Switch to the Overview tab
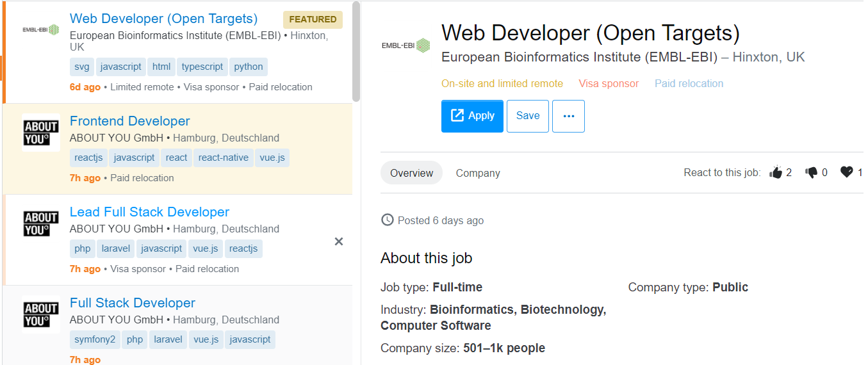The width and height of the screenshot is (868, 365). 411,173
